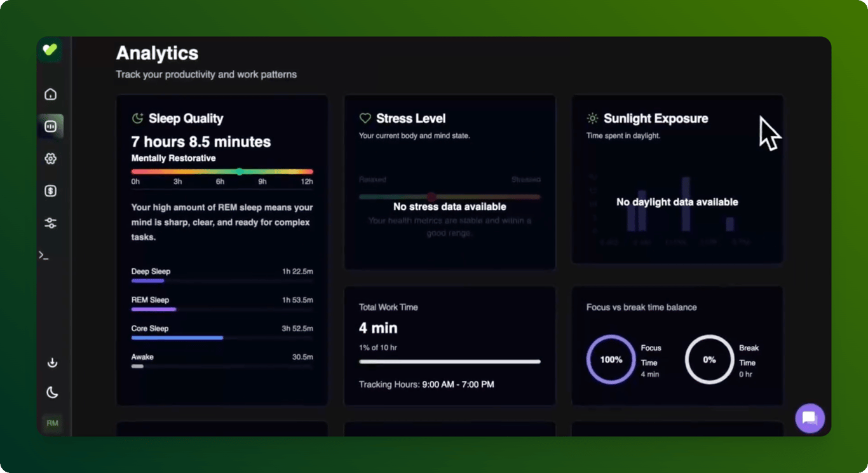
Task: Click the Total Work Time progress bar
Action: coord(449,362)
